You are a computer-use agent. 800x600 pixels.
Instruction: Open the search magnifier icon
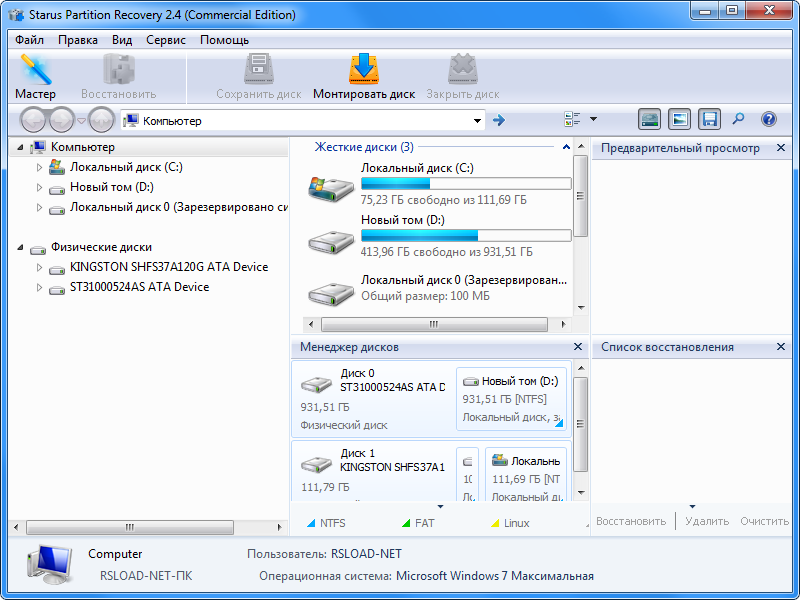pyautogui.click(x=738, y=119)
